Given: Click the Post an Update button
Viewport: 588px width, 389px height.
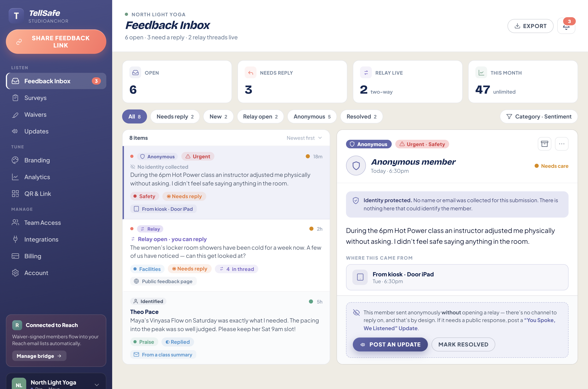Looking at the screenshot, I should pyautogui.click(x=390, y=344).
